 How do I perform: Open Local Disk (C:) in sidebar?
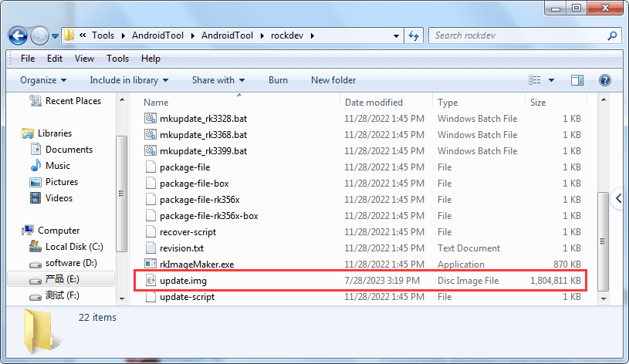coord(73,247)
